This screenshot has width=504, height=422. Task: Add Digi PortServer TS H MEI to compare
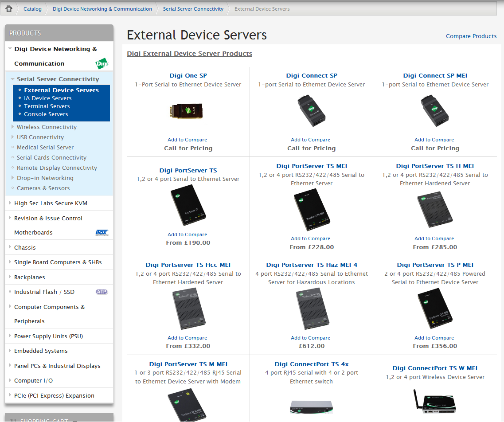[434, 238]
